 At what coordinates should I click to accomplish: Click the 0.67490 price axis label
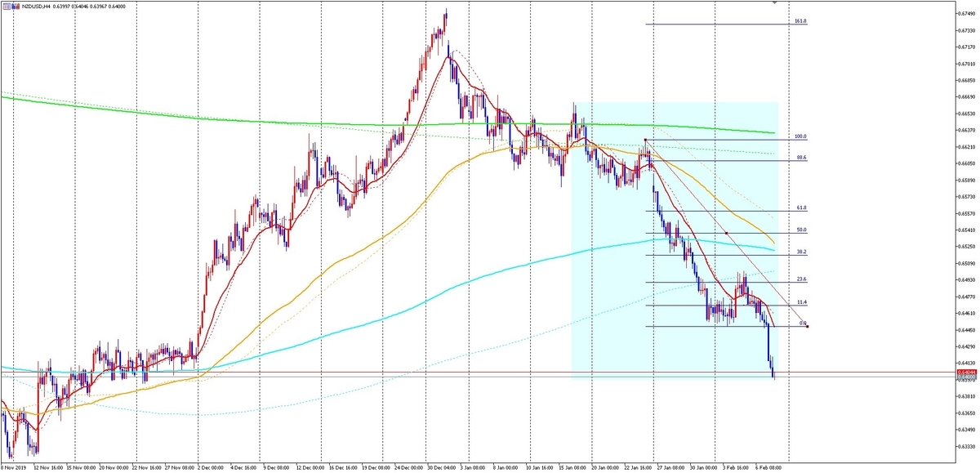(x=967, y=13)
